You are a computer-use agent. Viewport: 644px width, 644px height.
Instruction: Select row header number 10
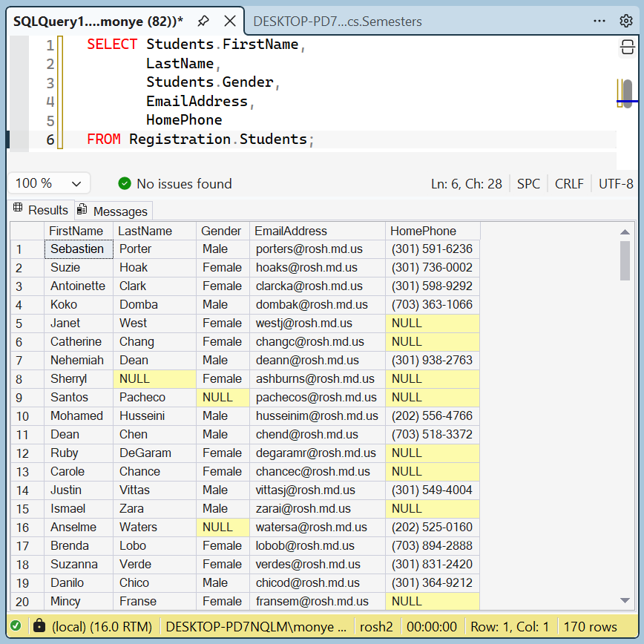coord(27,416)
